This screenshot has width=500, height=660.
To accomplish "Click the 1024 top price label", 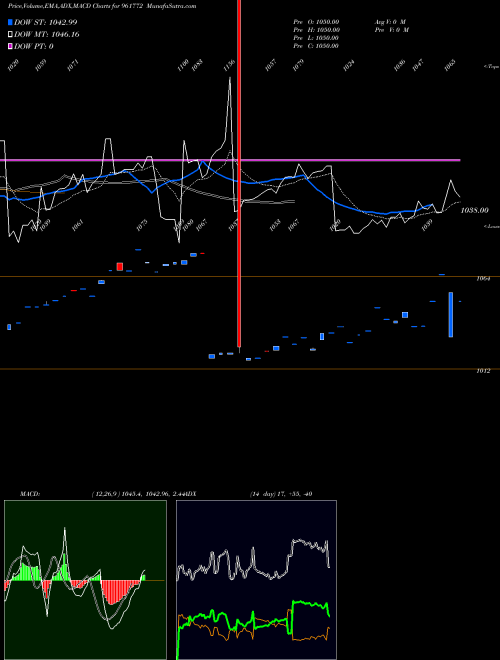I will point(348,65).
